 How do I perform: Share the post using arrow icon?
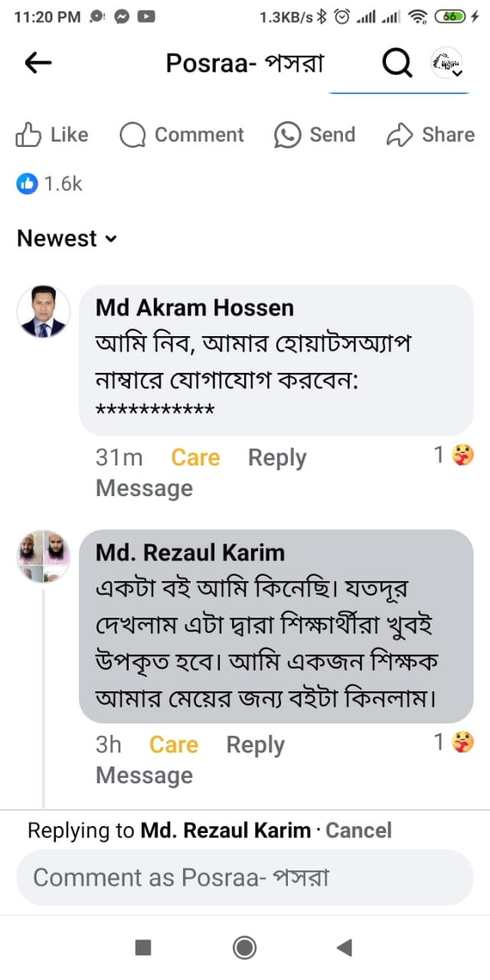pos(400,136)
